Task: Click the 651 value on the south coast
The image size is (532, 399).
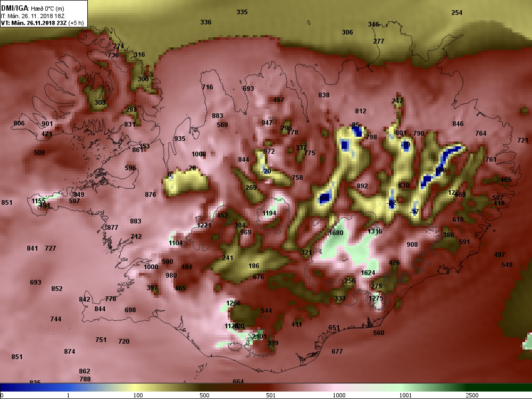Action: (x=334, y=327)
